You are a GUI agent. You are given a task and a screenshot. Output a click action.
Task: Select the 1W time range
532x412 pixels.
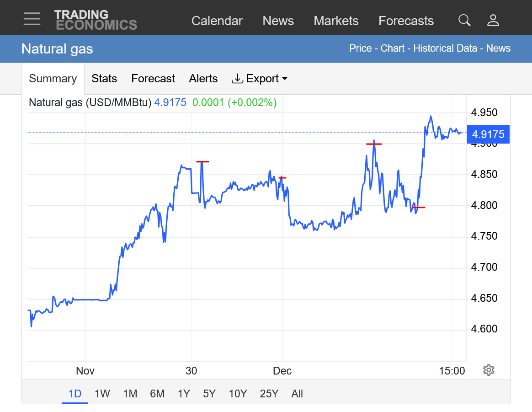(x=102, y=394)
